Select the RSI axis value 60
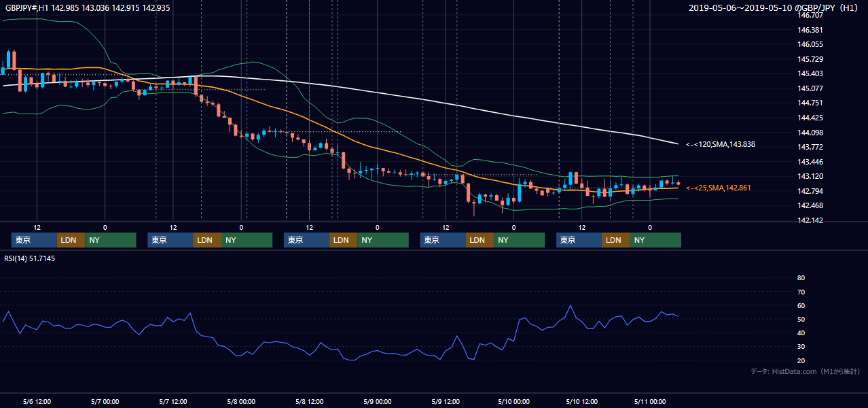868x408 pixels. click(x=801, y=305)
